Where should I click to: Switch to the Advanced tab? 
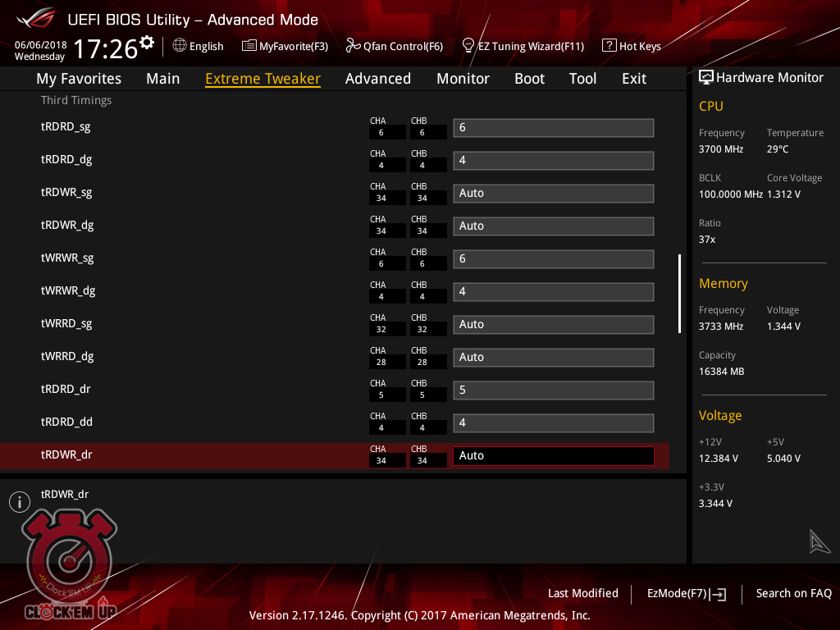coord(377,79)
